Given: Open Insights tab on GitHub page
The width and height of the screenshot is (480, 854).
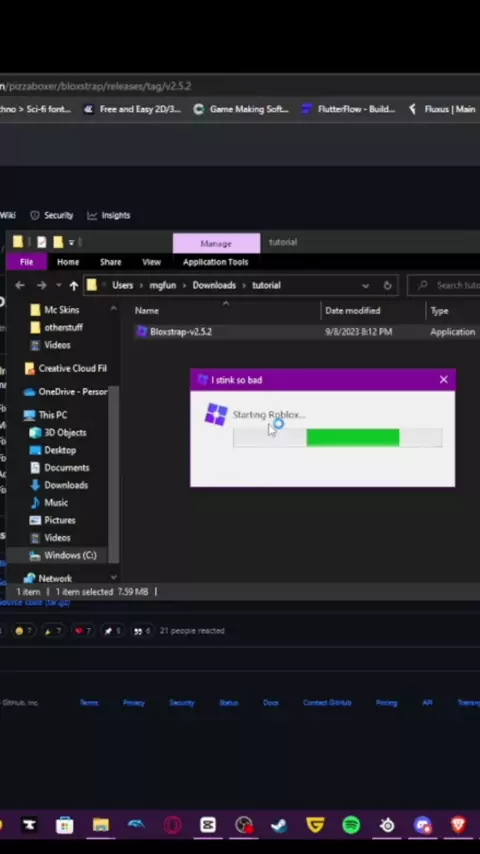Looking at the screenshot, I should (108, 215).
